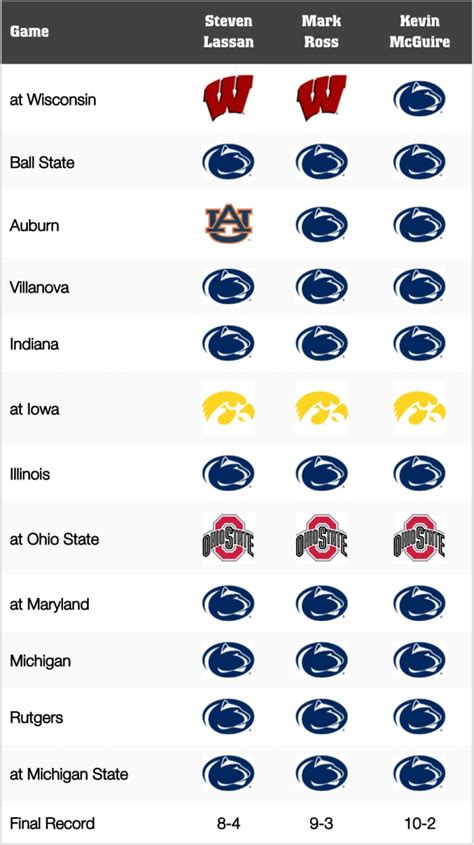Click Mark Ross's Iowa Hawkeyes logo
This screenshot has height=845, width=474.
tap(322, 408)
